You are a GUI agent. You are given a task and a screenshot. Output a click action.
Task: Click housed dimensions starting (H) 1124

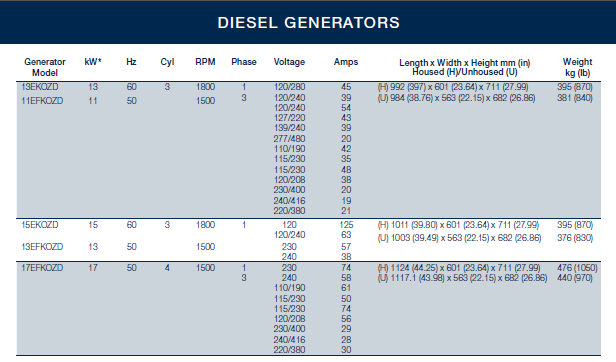[459, 268]
